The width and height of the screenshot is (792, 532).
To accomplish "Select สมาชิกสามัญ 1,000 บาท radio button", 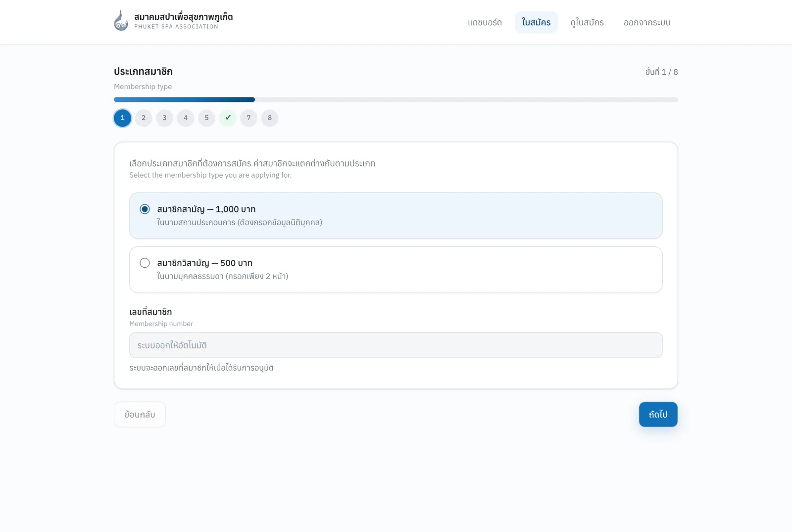I will pos(145,209).
